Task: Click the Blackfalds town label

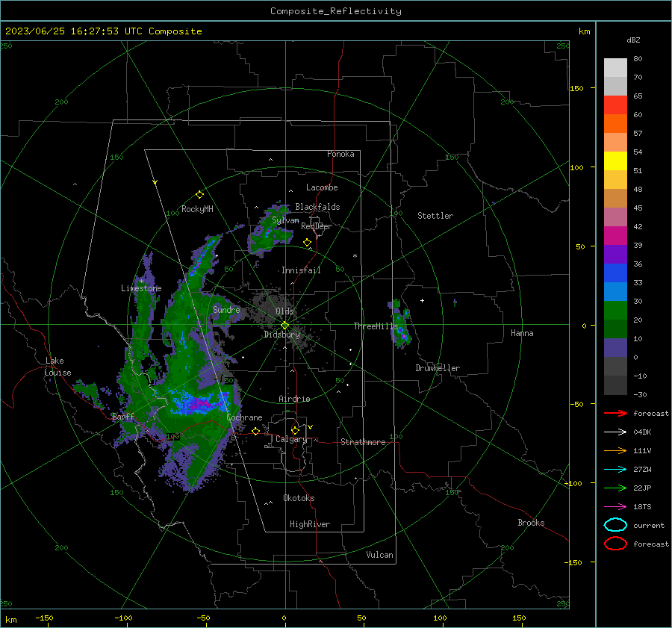Action: coord(317,207)
